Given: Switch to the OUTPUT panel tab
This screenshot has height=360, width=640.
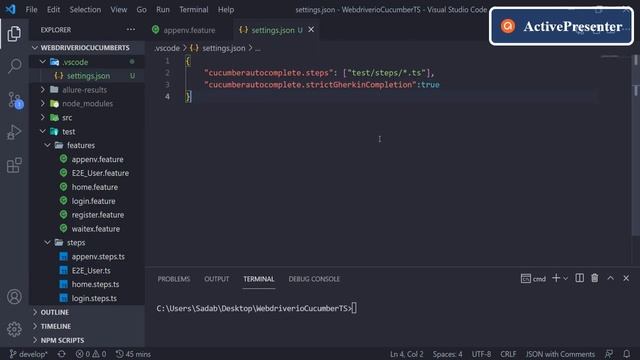Looking at the screenshot, I should [217, 279].
